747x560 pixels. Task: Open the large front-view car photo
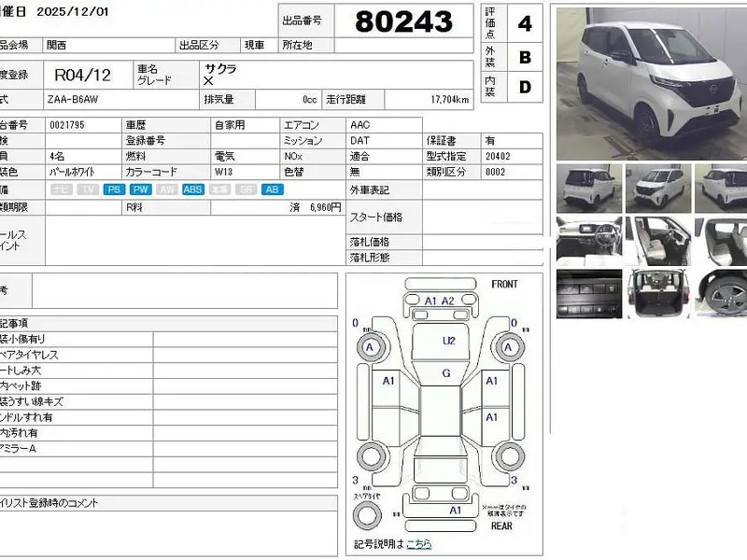coord(650,83)
